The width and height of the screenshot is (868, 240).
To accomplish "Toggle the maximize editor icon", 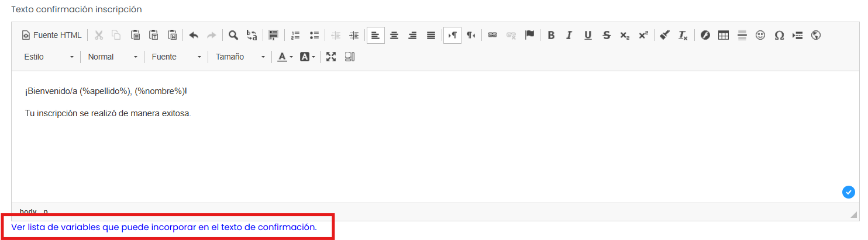I will pos(331,57).
